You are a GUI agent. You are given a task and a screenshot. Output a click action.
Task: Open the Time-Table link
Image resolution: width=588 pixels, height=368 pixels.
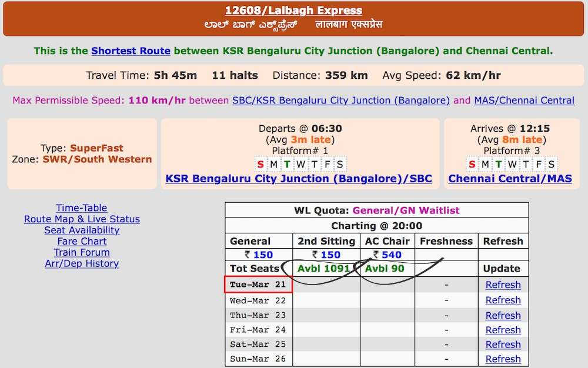(81, 208)
